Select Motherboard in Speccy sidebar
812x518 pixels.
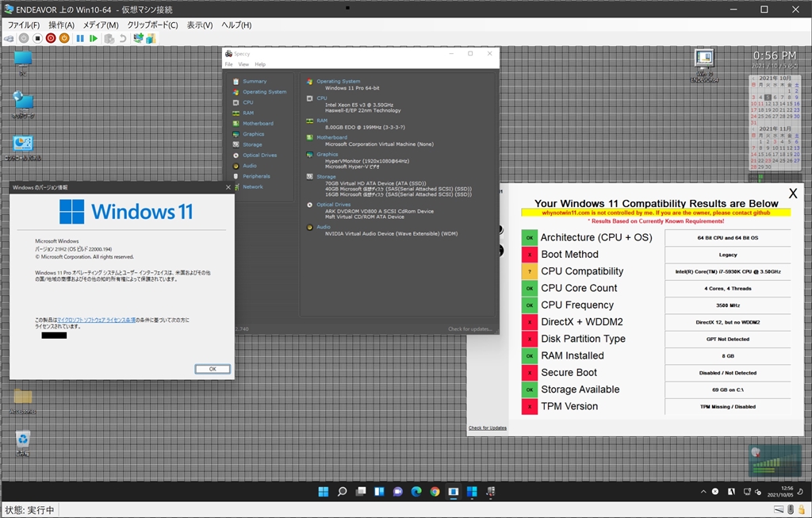(258, 123)
